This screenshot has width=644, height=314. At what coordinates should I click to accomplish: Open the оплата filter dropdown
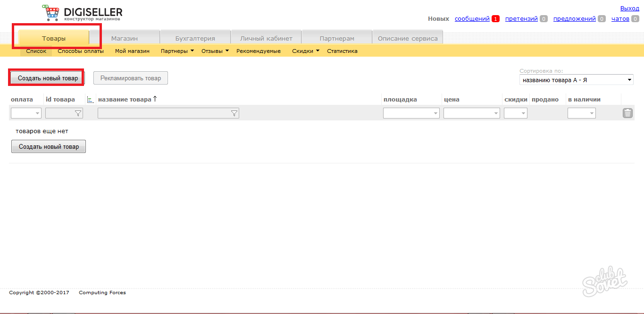click(26, 113)
